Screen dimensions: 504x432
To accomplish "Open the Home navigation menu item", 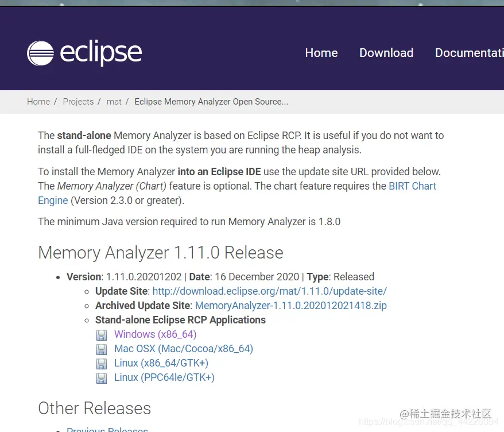I will [x=321, y=53].
